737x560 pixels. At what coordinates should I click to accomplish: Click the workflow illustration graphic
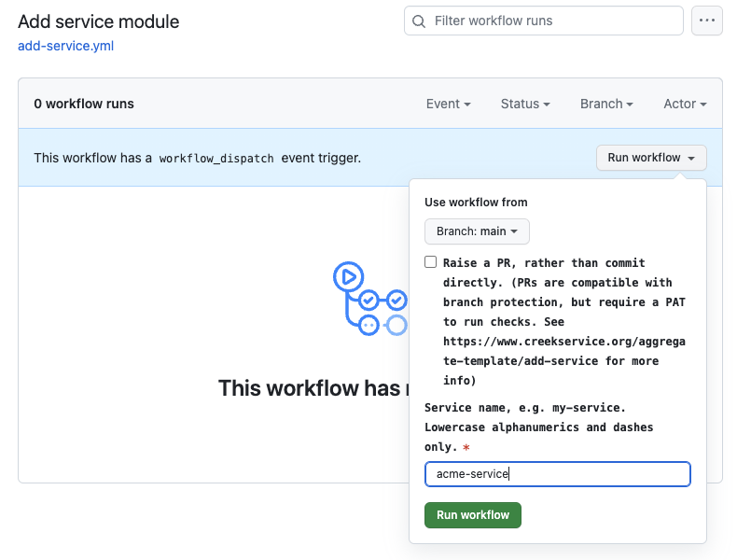point(370,299)
